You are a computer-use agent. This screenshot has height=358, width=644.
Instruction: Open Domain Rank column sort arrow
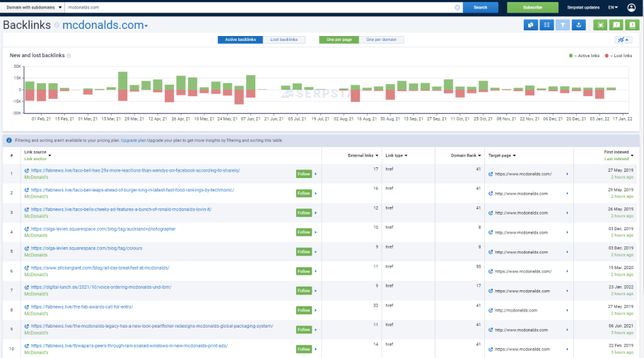coord(479,156)
